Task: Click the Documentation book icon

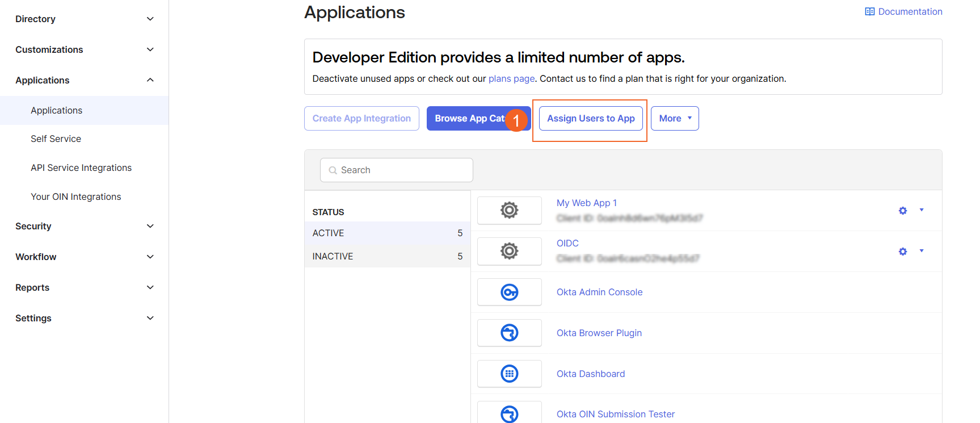Action: [x=869, y=12]
